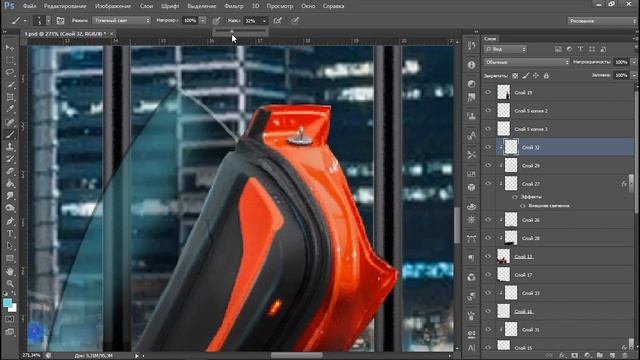This screenshot has width=640, height=360.
Task: Open the layer blend mode dropdown
Action: (527, 62)
